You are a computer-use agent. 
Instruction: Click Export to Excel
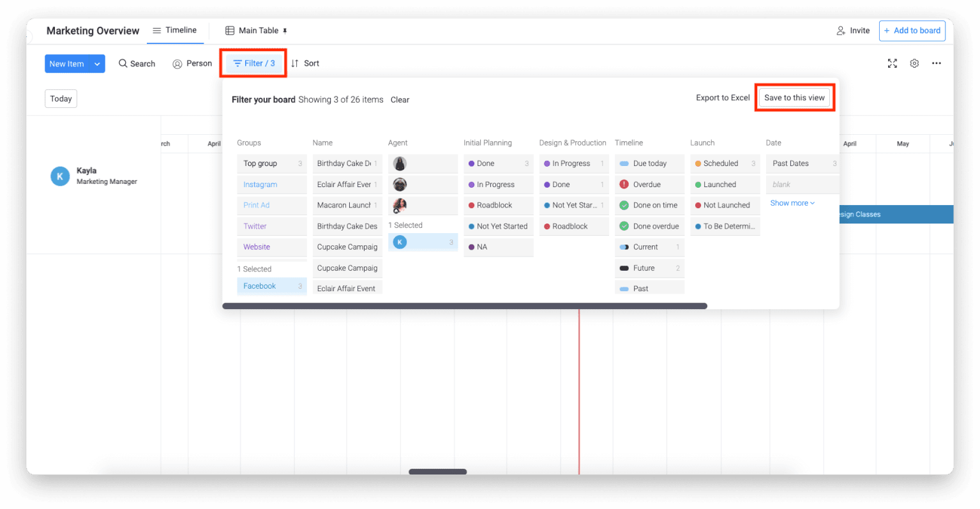click(x=723, y=98)
